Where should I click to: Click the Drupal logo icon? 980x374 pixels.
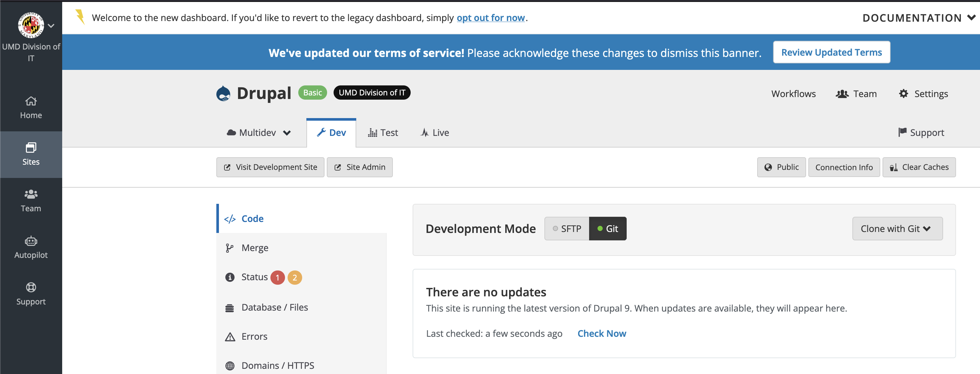click(x=223, y=93)
